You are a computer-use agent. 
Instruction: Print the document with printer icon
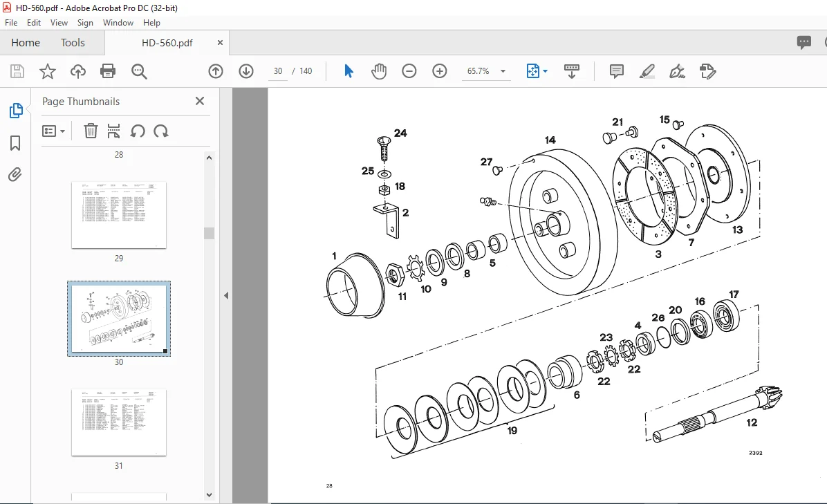108,71
